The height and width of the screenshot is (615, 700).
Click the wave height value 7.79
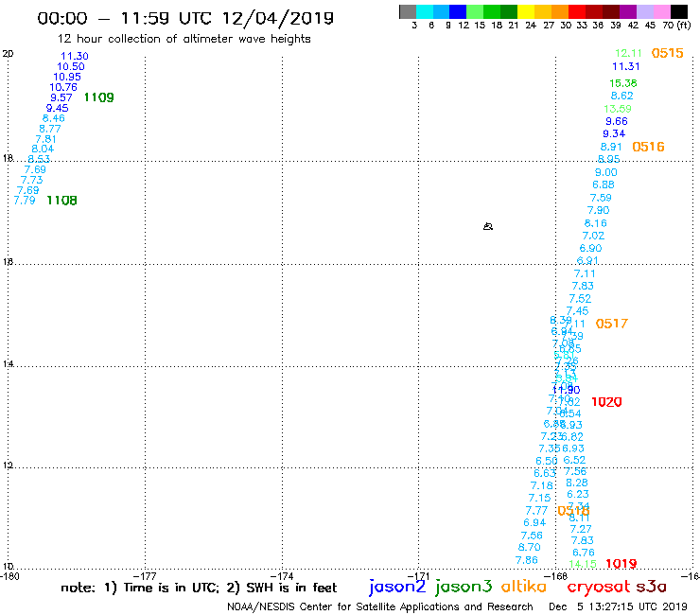(x=25, y=201)
